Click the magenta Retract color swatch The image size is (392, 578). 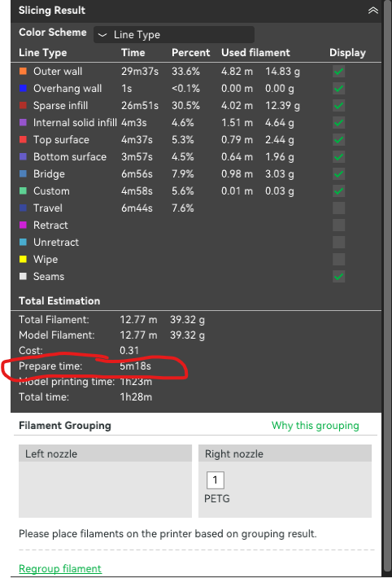click(24, 225)
